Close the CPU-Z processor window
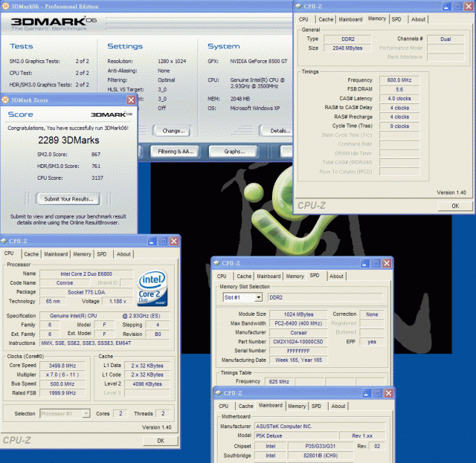Image resolution: width=476 pixels, height=463 pixels. (174, 242)
